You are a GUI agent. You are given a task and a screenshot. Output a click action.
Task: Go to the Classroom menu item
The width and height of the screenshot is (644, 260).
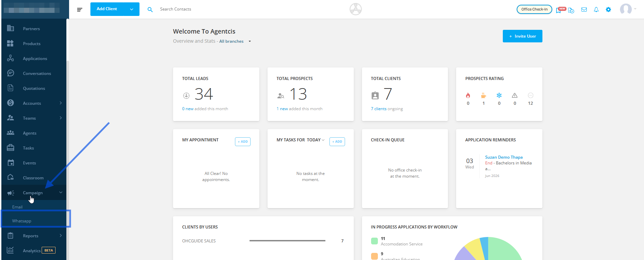33,178
